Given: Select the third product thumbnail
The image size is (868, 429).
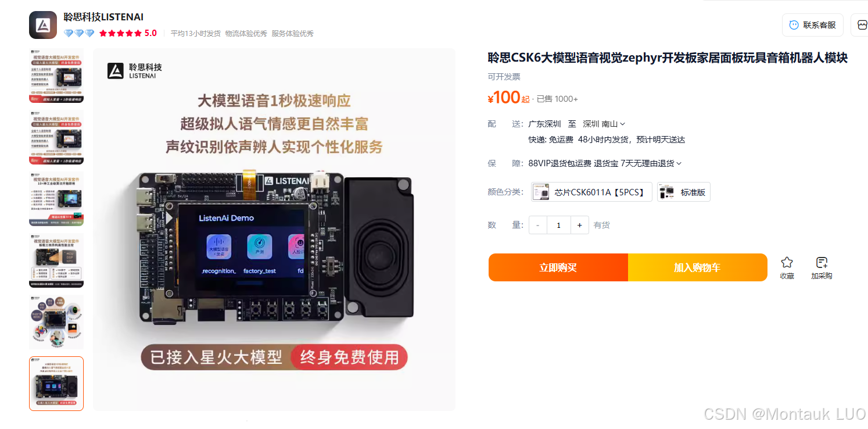Looking at the screenshot, I should [56, 199].
